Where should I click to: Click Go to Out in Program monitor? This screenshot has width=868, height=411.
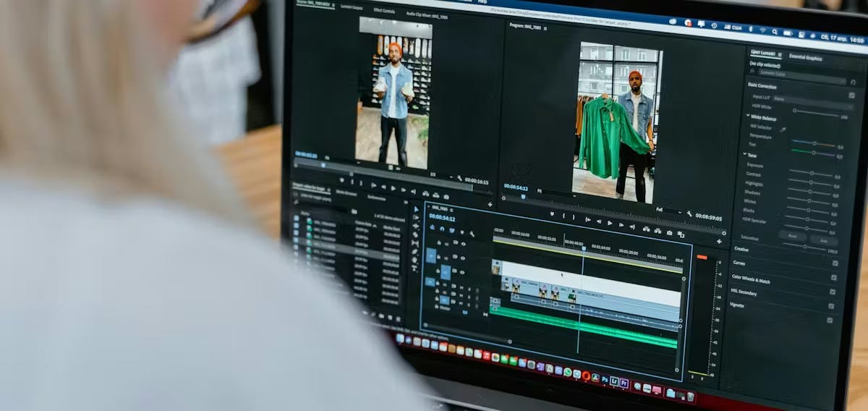(632, 226)
